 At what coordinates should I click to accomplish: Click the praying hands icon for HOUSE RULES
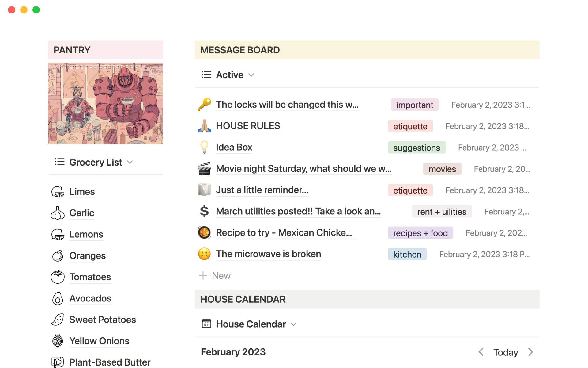coord(204,126)
